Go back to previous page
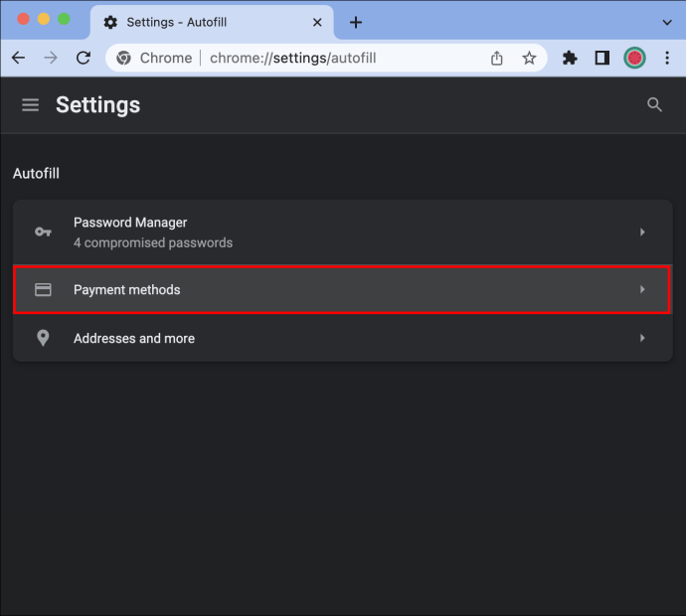 tap(18, 58)
